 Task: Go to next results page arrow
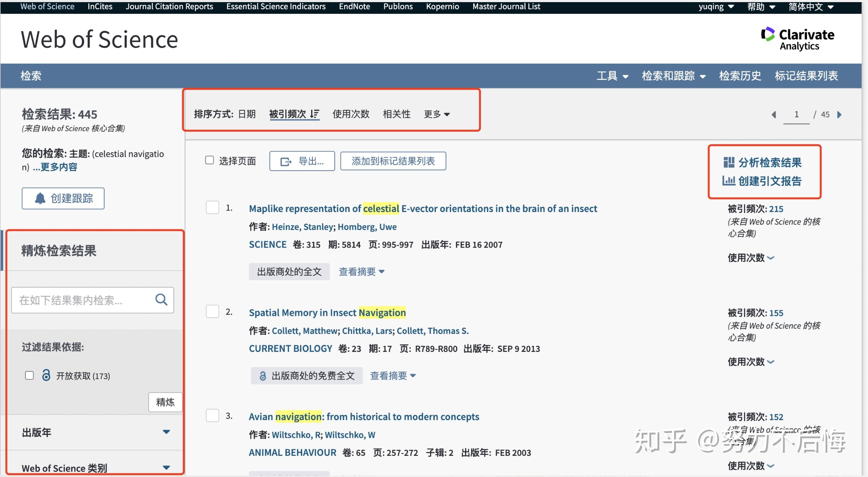click(x=839, y=114)
